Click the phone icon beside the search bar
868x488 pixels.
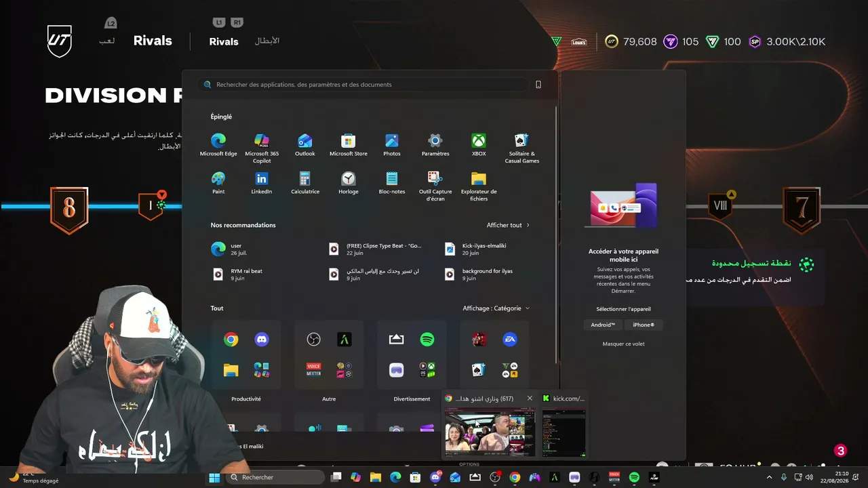click(538, 85)
